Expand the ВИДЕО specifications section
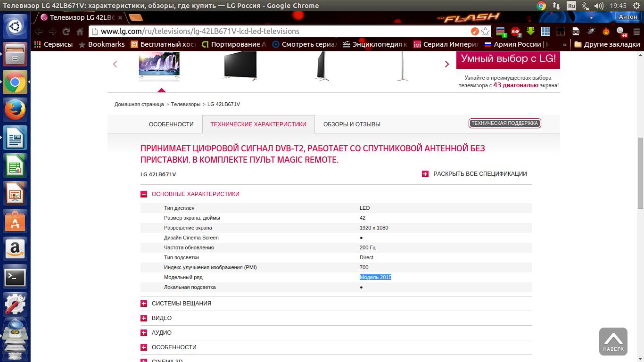The height and width of the screenshot is (362, 644). (x=144, y=318)
